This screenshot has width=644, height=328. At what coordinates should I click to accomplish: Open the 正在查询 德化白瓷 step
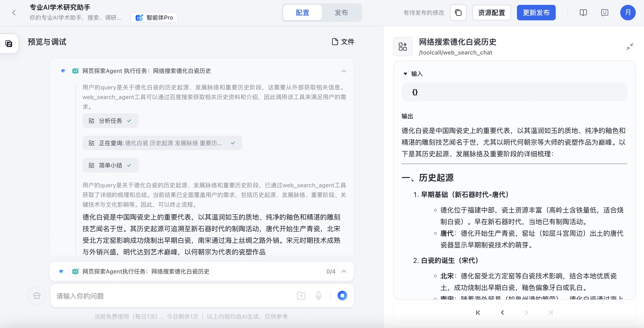(162, 143)
